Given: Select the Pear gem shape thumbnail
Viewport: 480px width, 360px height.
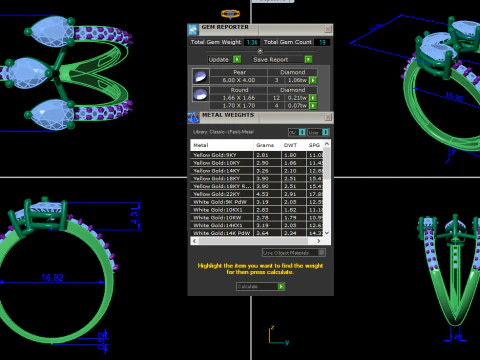Looking at the screenshot, I should tap(201, 76).
